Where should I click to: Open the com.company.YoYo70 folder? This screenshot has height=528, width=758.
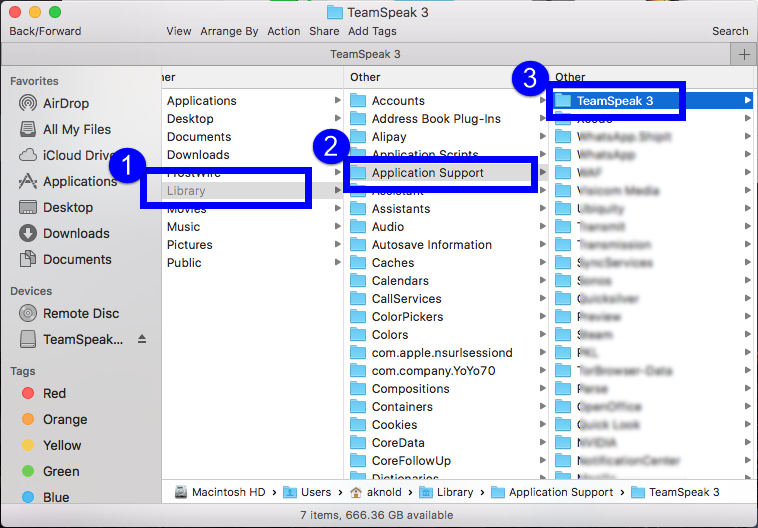click(x=446, y=371)
